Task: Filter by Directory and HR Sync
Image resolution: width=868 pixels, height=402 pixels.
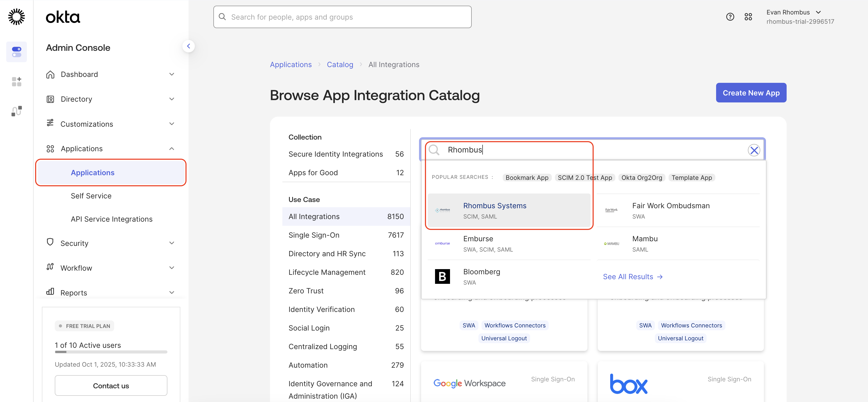Action: [346, 254]
